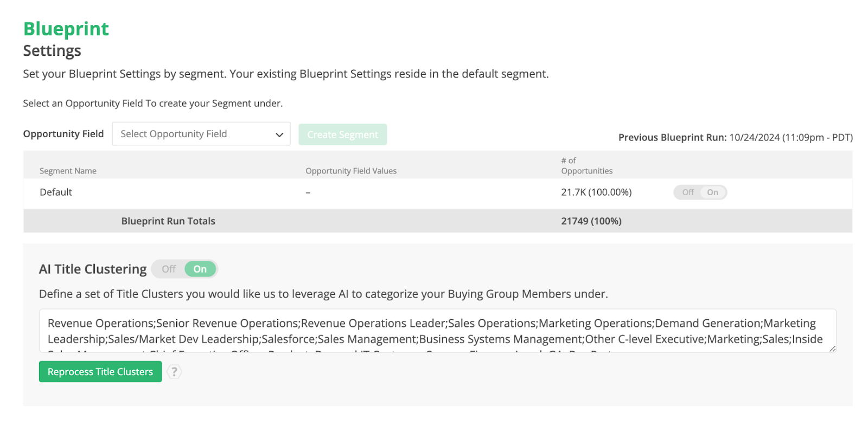Open the Select Opportunity Field dropdown
This screenshot has width=868, height=425.
point(201,134)
